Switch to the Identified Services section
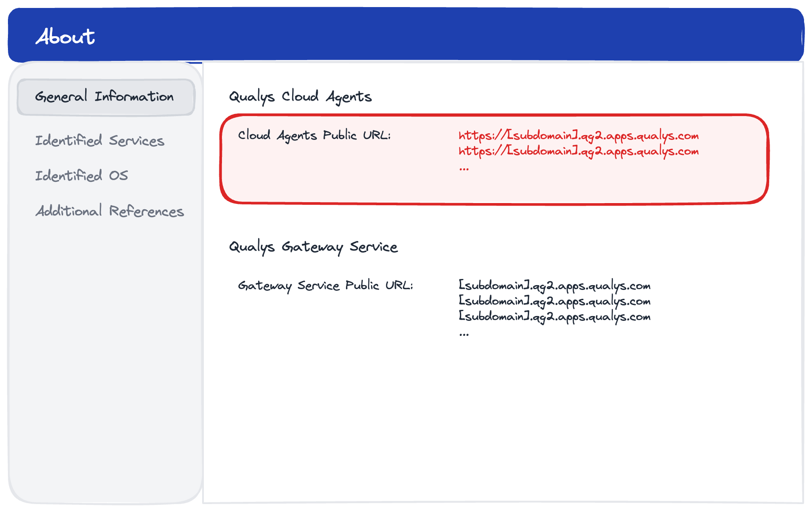This screenshot has height=512, width=812. tap(100, 141)
